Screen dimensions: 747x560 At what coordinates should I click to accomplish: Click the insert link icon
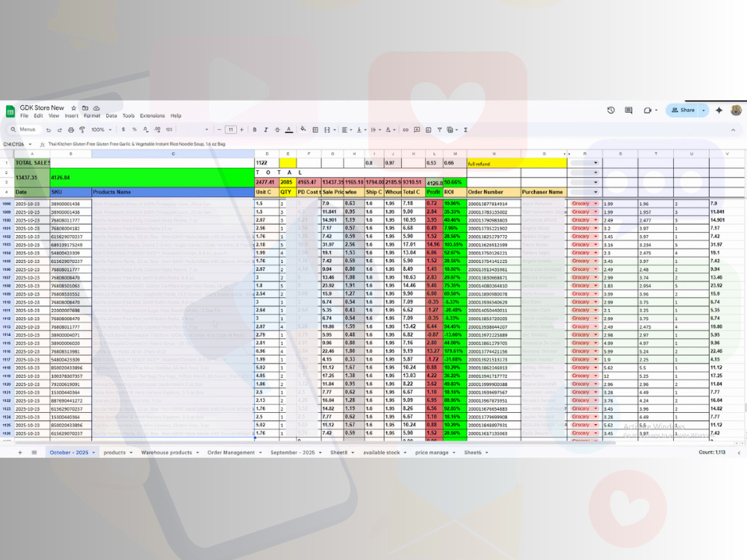(x=406, y=129)
